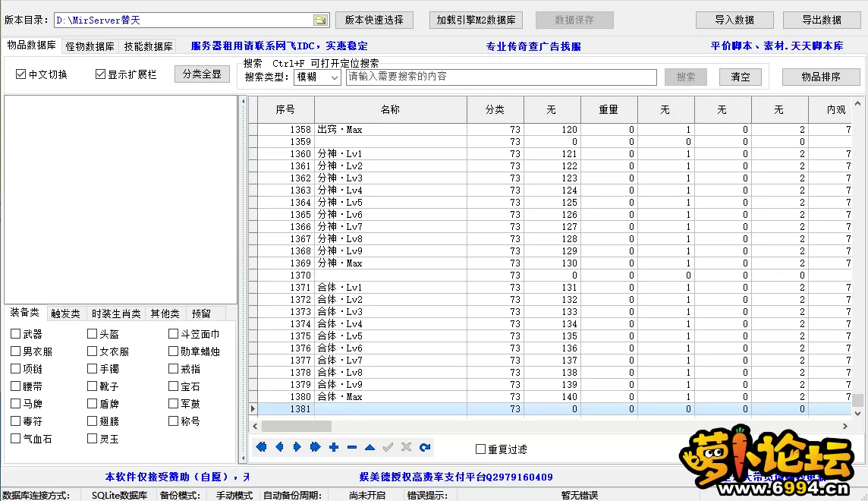The image size is (868, 501).
Task: Delete current record with minus icon
Action: 352,447
